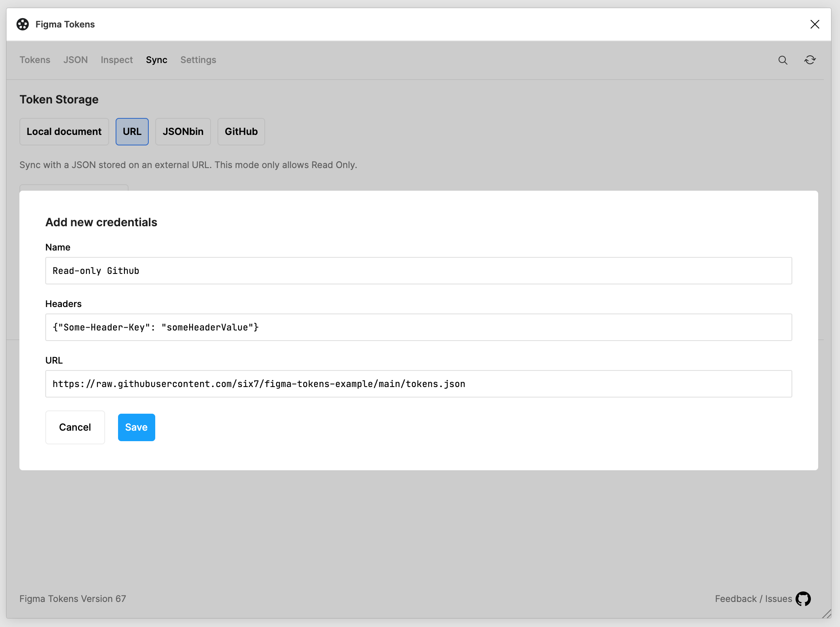Click the Figma Tokens Version 67 text
840x627 pixels.
(x=73, y=599)
